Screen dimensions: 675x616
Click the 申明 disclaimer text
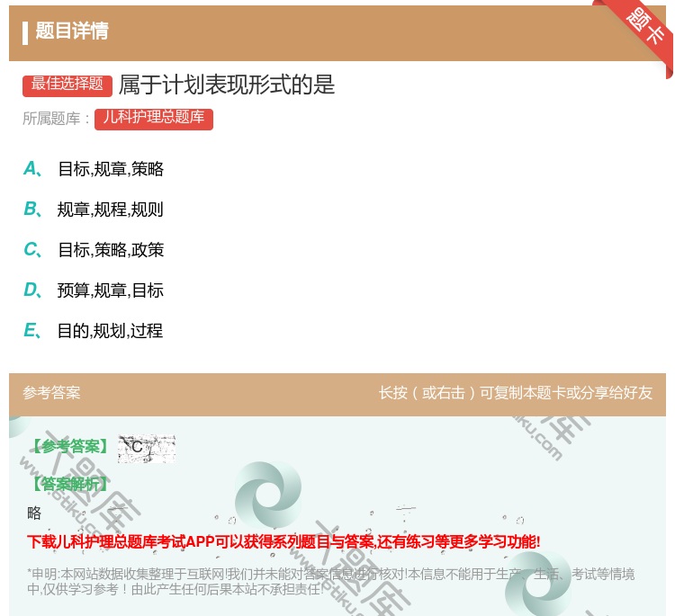(330, 582)
